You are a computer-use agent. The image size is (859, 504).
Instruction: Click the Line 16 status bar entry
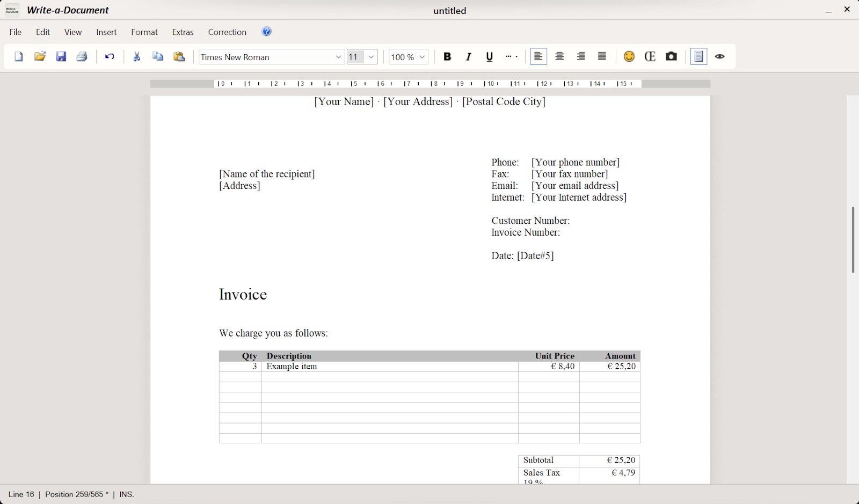[21, 494]
